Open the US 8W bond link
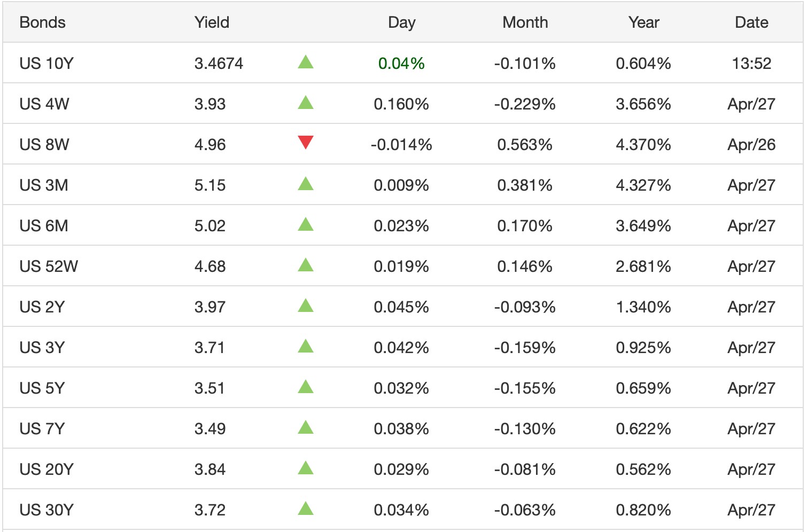The height and width of the screenshot is (532, 807). pyautogui.click(x=44, y=145)
